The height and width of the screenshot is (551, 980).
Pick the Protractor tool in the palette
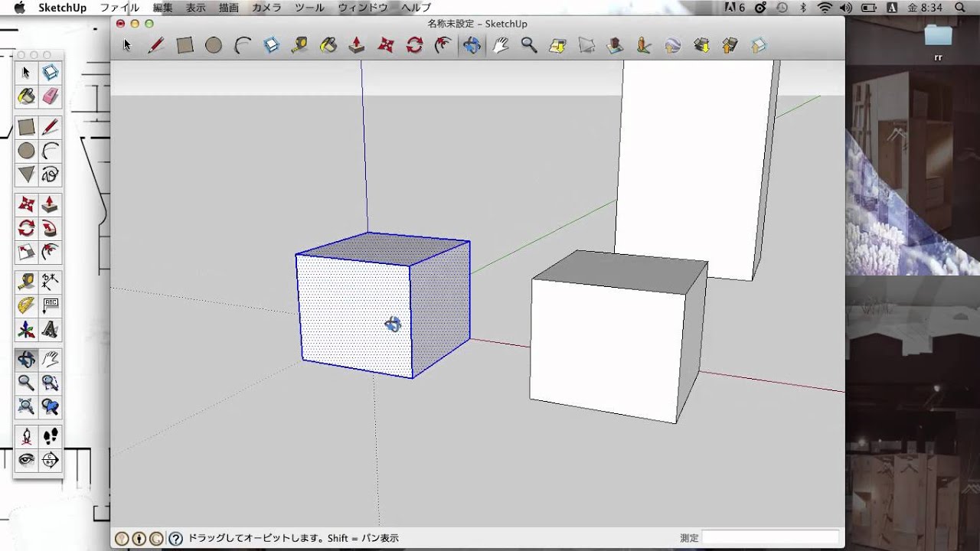26,305
